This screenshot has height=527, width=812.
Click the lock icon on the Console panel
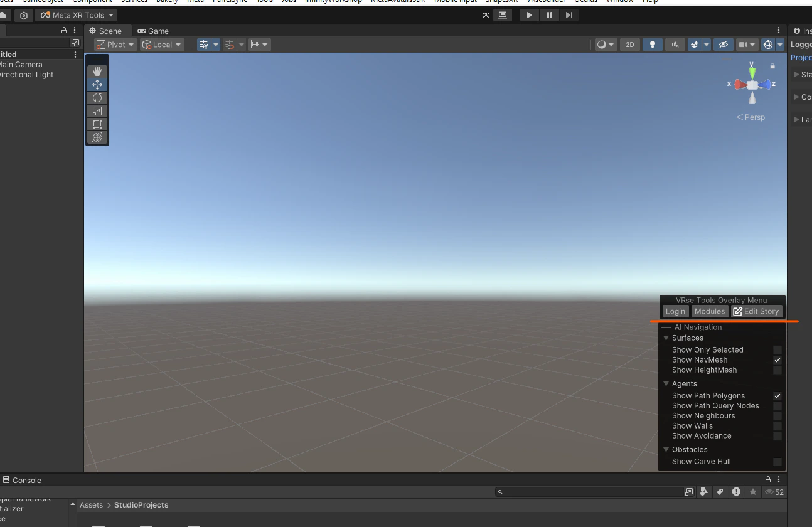click(767, 480)
